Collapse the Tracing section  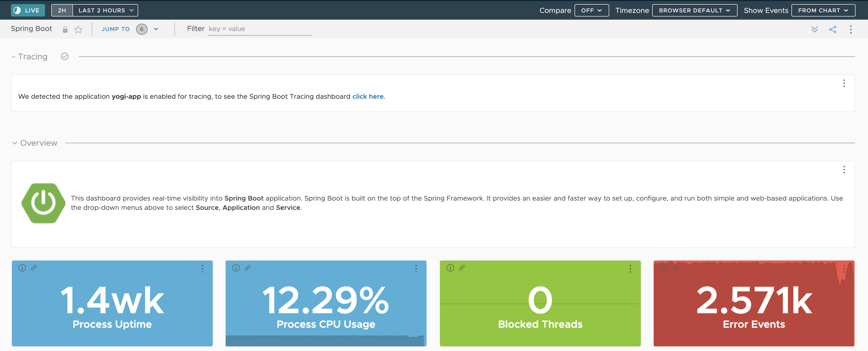[13, 57]
